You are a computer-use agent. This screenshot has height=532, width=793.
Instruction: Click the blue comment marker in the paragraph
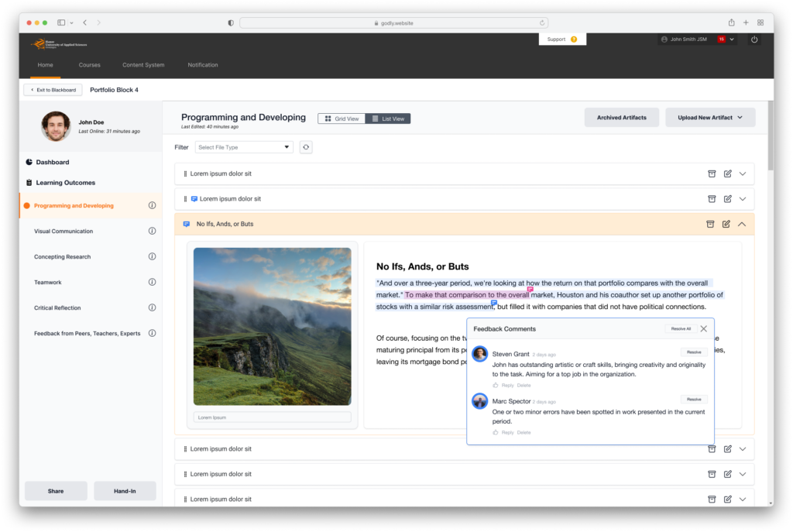[x=494, y=303]
